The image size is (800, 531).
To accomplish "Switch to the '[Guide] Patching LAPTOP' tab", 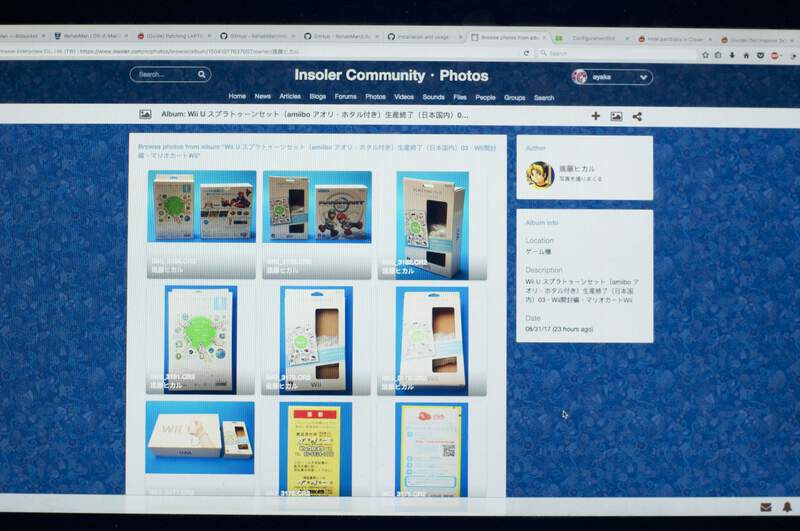I will point(174,36).
